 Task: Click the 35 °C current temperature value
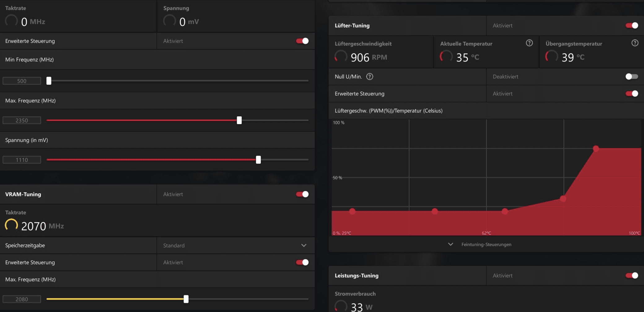point(467,57)
